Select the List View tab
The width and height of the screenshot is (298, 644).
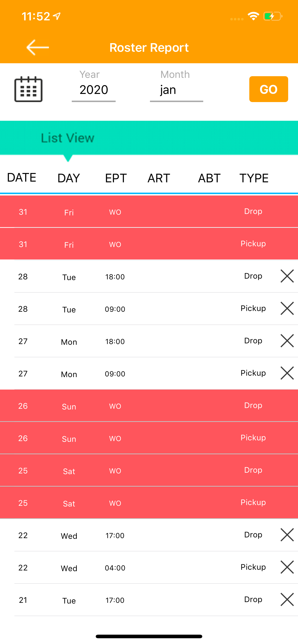pyautogui.click(x=68, y=138)
